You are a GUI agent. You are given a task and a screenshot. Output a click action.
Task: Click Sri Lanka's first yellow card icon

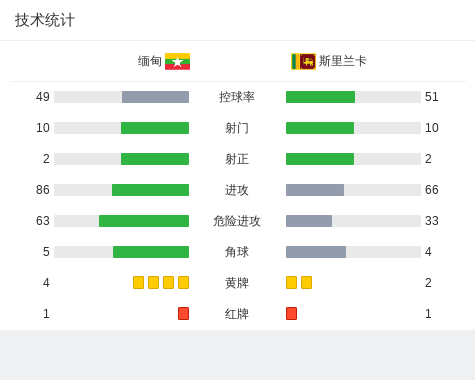coord(291,283)
